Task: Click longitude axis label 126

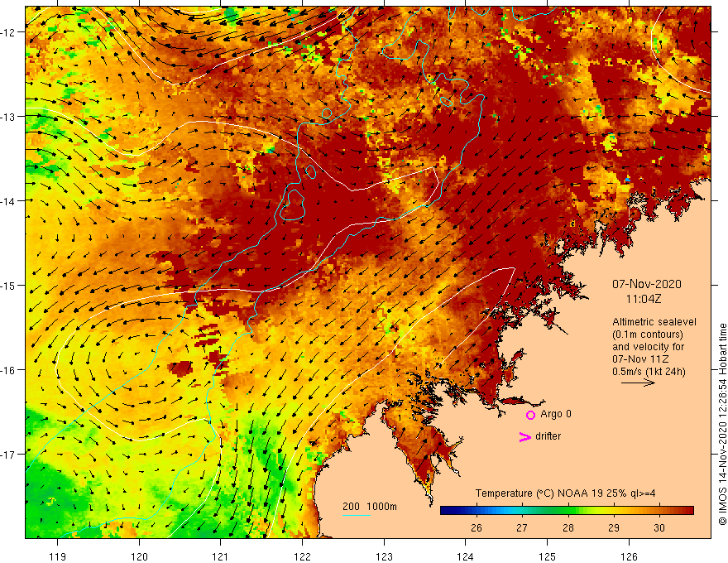Action: coord(629,556)
